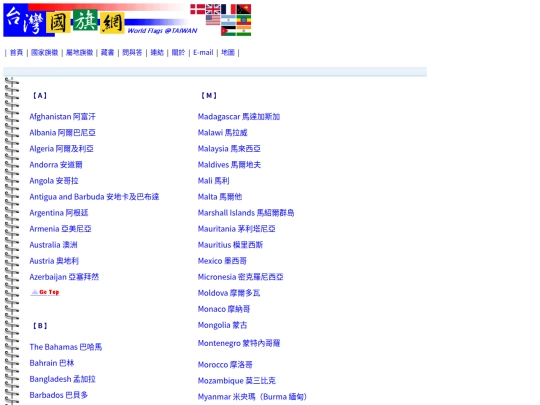Open Andorra 安道爾 link

tap(56, 165)
